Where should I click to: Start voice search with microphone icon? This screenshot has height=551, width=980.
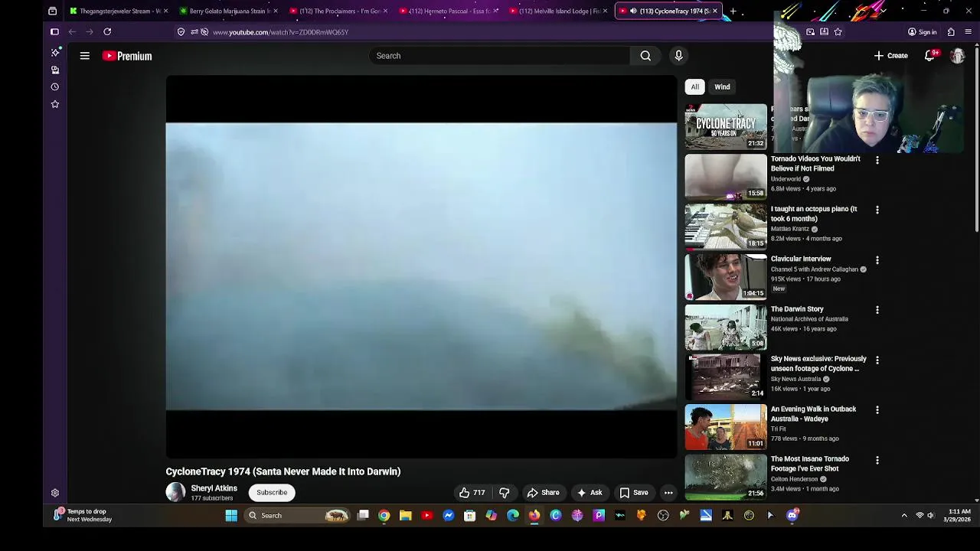pos(678,56)
